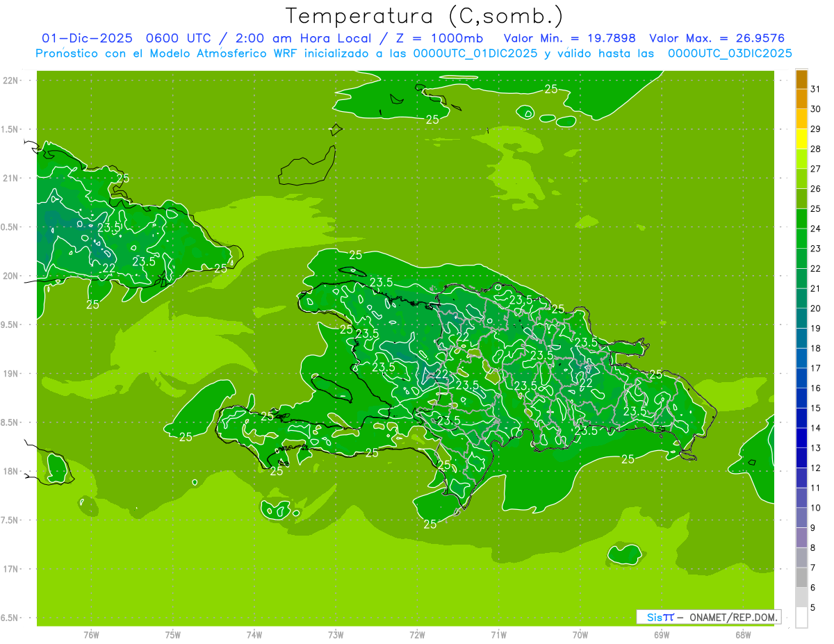Image resolution: width=834 pixels, height=644 pixels.
Task: Pick the white swatch beside legend value 5
Action: coord(801,618)
